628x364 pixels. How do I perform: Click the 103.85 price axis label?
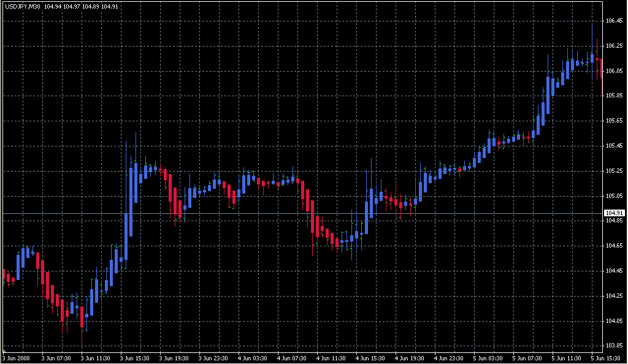point(614,346)
